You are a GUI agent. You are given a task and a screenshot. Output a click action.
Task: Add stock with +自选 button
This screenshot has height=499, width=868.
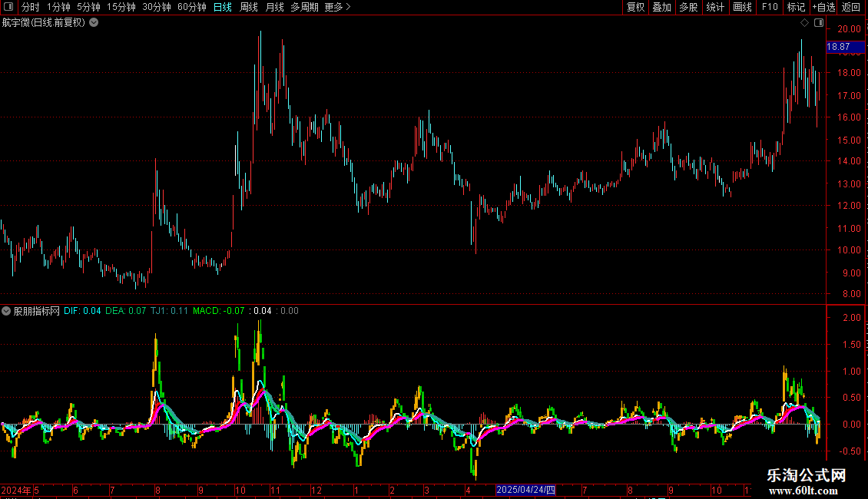tap(823, 7)
